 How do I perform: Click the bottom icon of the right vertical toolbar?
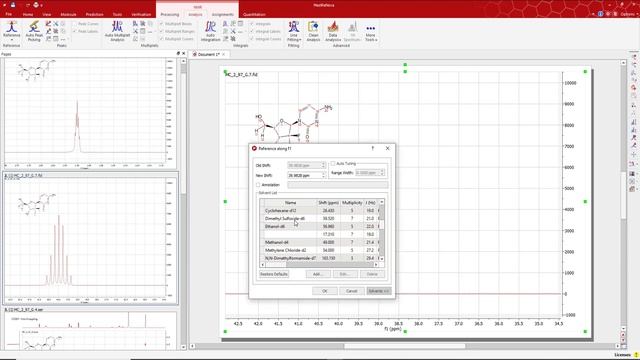(x=633, y=189)
